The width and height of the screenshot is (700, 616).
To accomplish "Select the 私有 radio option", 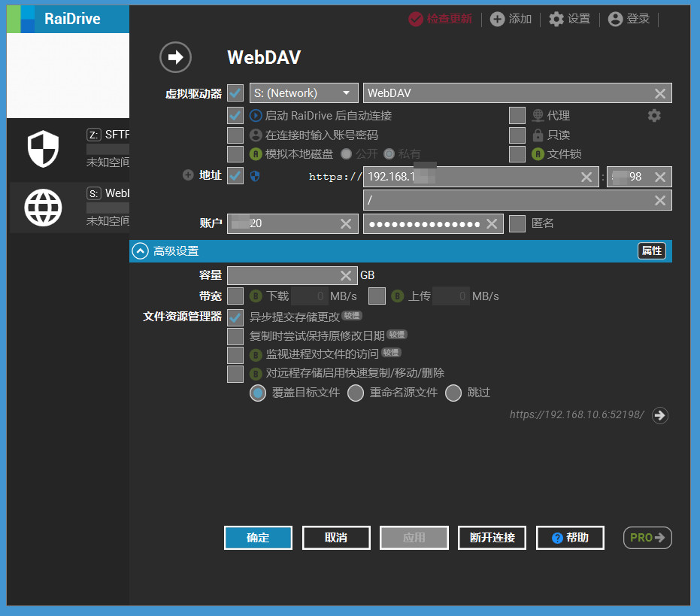I will (x=389, y=154).
